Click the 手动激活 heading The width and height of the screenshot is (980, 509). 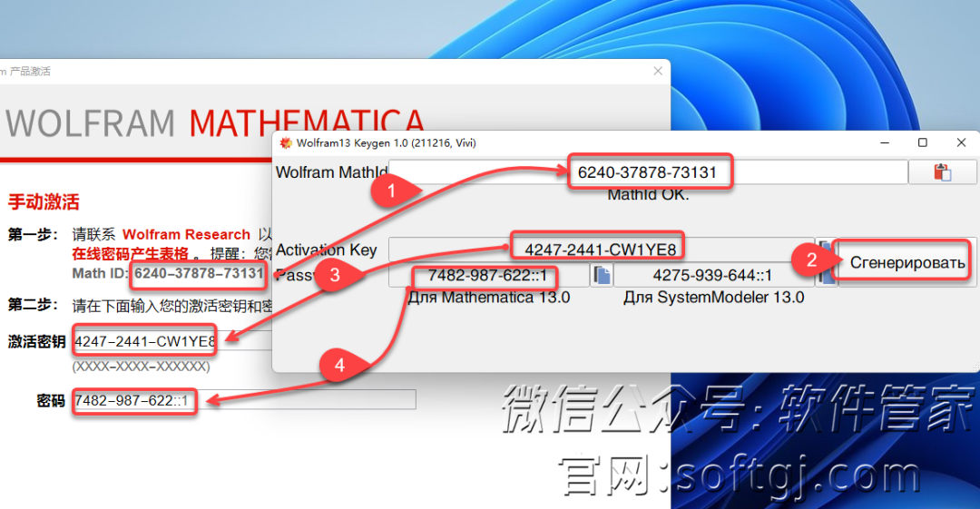[44, 202]
